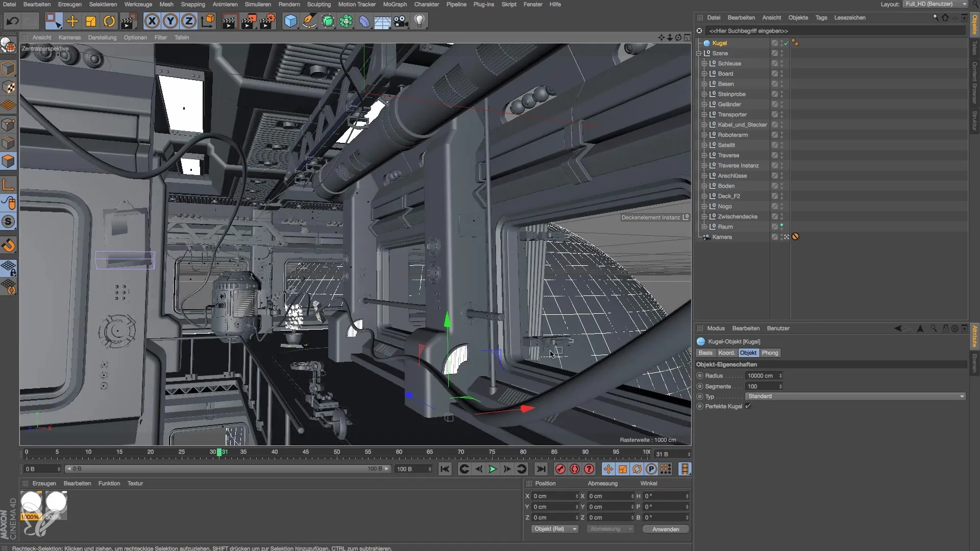The height and width of the screenshot is (551, 980).
Task: Add a cube primitive object
Action: click(290, 21)
